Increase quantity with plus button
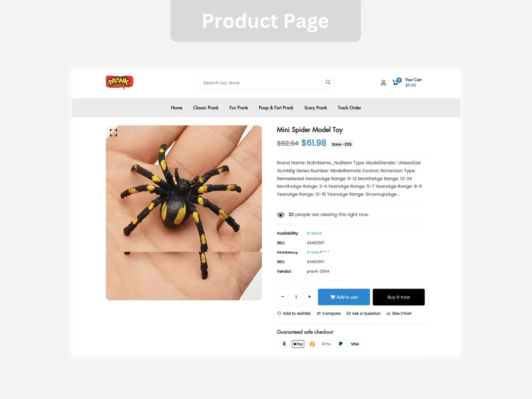This screenshot has height=399, width=532. pos(309,297)
